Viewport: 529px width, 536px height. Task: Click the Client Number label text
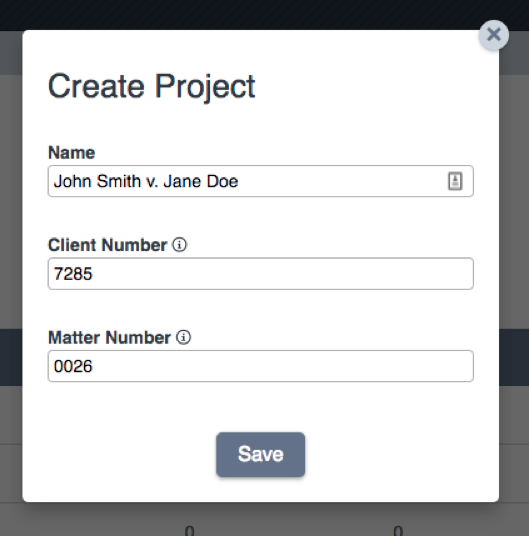tap(108, 245)
